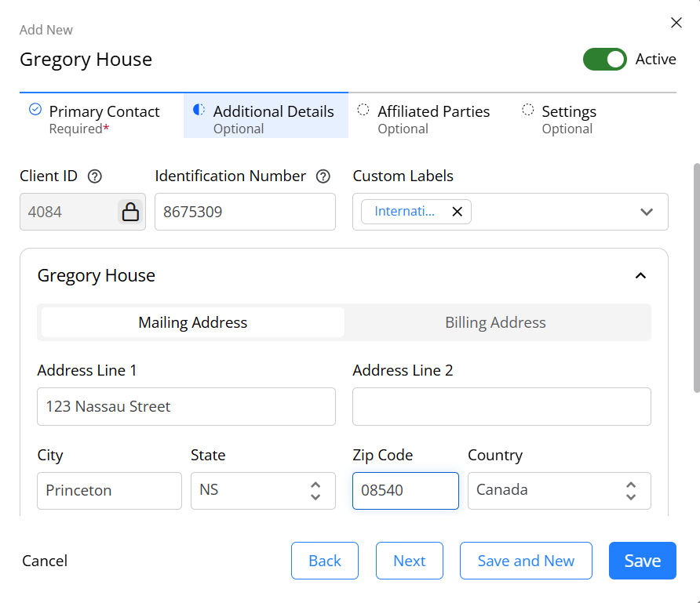Open the State selector

(x=263, y=491)
